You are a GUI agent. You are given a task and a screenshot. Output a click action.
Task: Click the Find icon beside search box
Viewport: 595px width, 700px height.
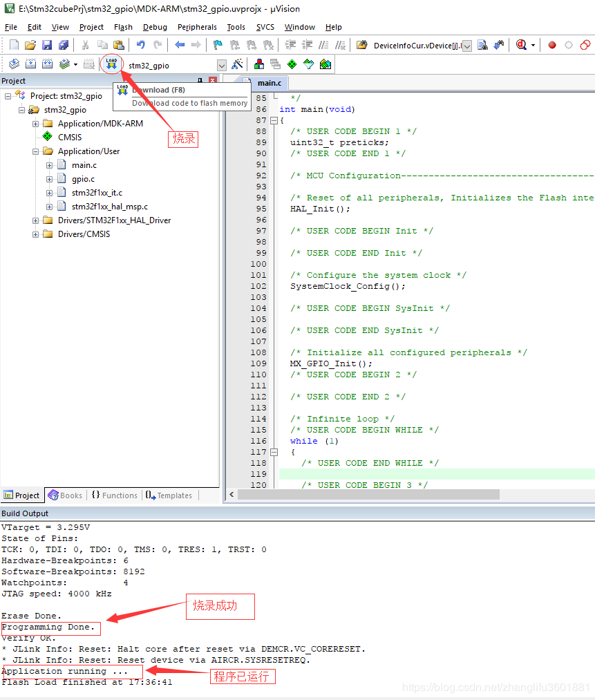click(482, 45)
